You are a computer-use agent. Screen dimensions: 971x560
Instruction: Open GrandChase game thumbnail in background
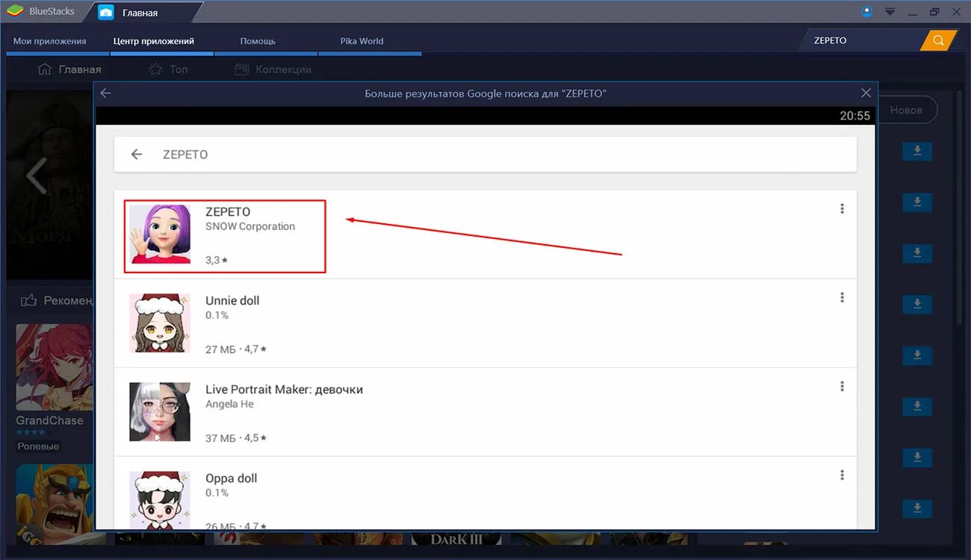54,367
